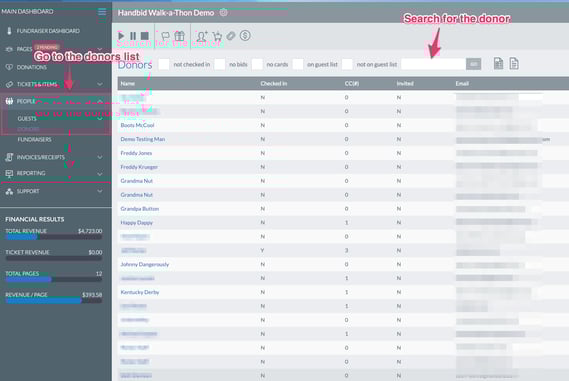Open donor Boots McCool

click(x=137, y=125)
